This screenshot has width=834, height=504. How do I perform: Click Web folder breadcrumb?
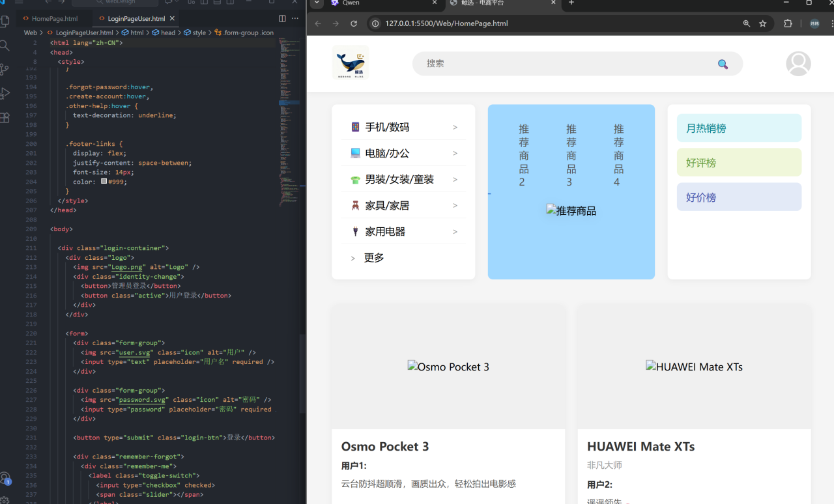(x=31, y=33)
